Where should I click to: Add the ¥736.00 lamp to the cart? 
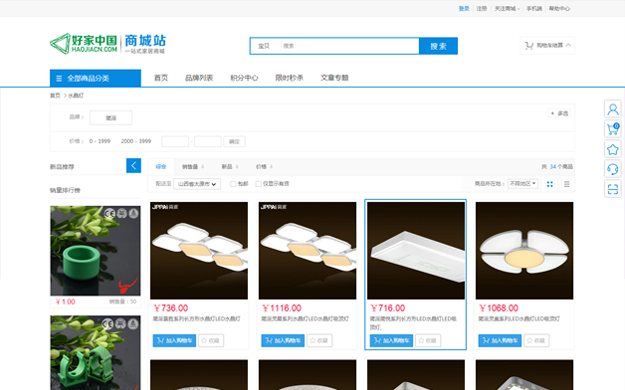click(174, 341)
